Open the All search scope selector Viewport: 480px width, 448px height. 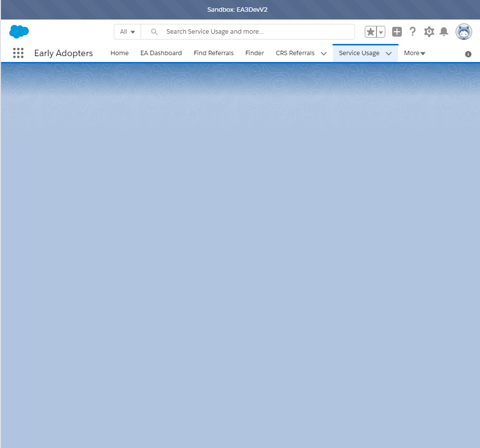tap(127, 31)
